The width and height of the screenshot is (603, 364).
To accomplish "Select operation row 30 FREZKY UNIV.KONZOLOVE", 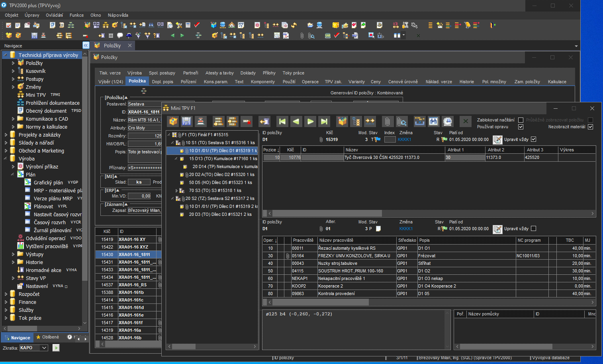I will 429,256.
